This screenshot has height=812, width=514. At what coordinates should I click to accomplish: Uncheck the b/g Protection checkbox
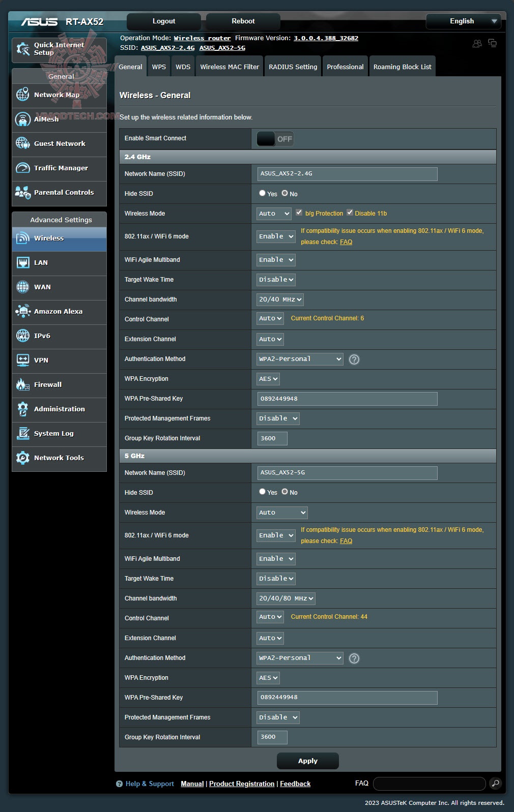299,213
